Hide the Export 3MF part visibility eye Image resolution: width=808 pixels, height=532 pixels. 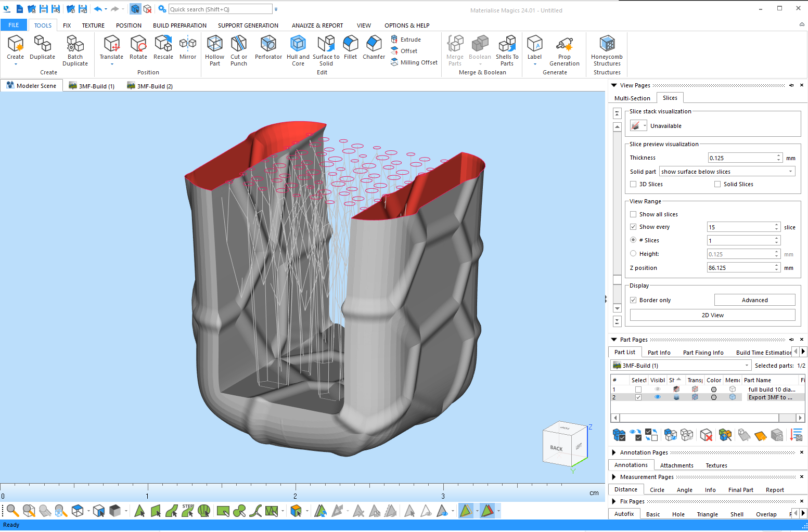coord(658,397)
